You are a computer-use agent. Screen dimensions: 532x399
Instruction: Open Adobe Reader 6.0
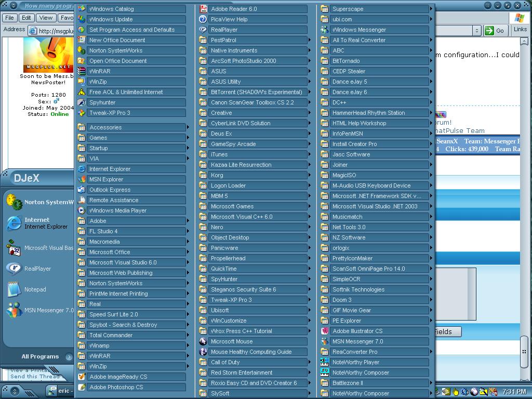coord(253,9)
